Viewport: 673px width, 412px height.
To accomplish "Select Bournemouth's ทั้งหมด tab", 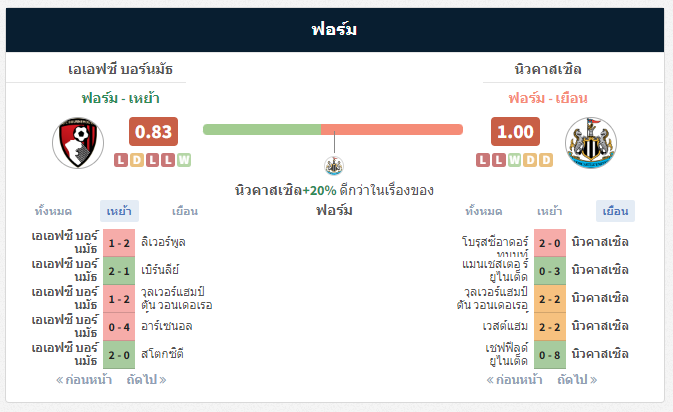I will 53,211.
